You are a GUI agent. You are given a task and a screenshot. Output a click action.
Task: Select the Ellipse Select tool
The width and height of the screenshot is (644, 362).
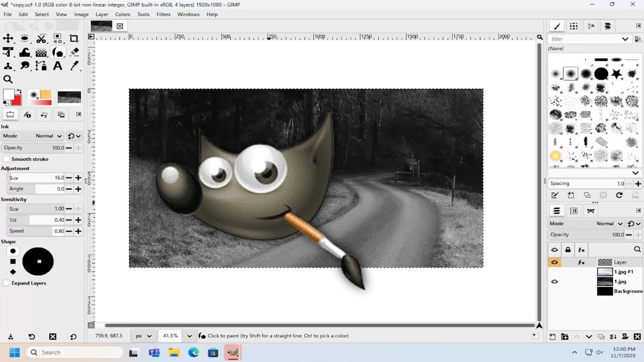(25, 38)
